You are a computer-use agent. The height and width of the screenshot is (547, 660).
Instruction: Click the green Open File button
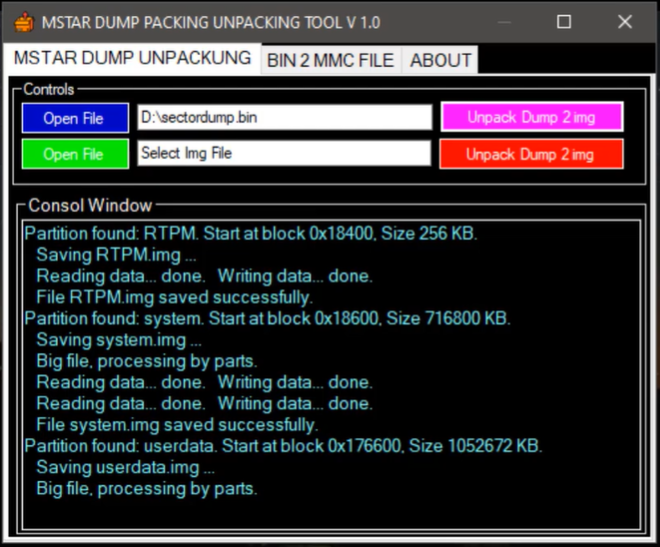(75, 154)
